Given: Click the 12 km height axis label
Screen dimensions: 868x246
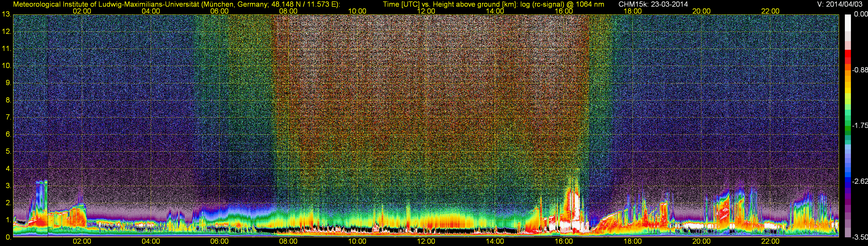Looking at the screenshot, I should point(6,32).
